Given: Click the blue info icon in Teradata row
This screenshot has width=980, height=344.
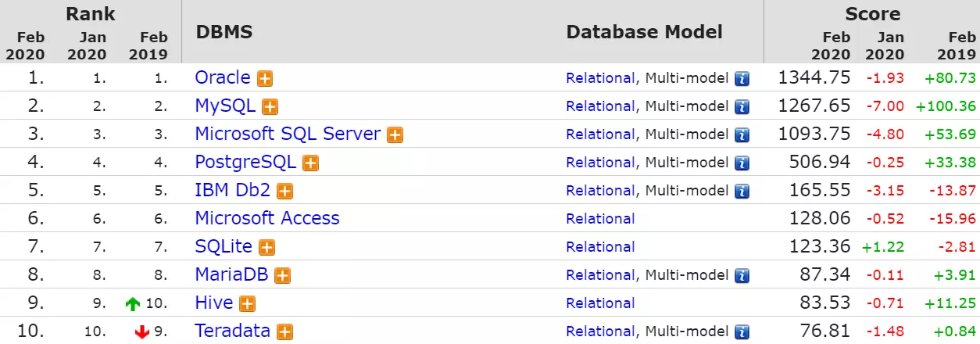Looking at the screenshot, I should pos(742,332).
